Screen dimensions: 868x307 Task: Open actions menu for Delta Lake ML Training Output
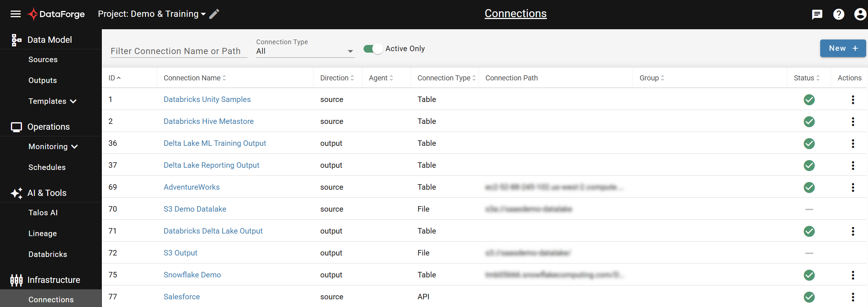(x=853, y=143)
